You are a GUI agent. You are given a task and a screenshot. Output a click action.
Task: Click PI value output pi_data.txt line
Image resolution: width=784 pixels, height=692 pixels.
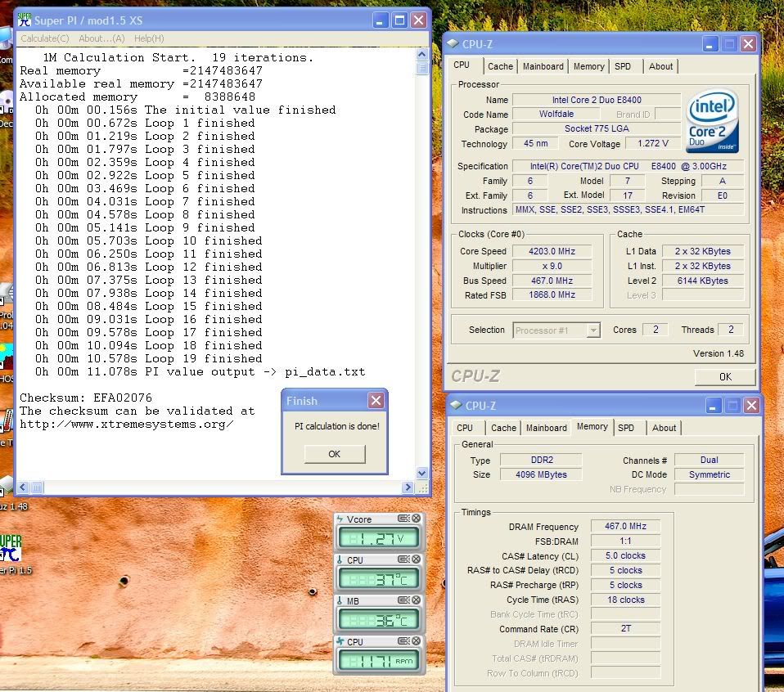click(200, 371)
